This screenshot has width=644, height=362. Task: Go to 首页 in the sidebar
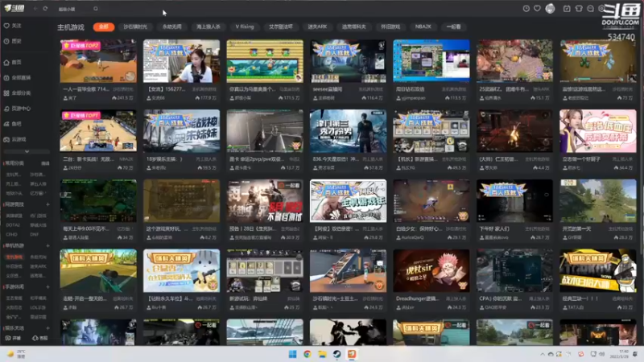pos(13,63)
